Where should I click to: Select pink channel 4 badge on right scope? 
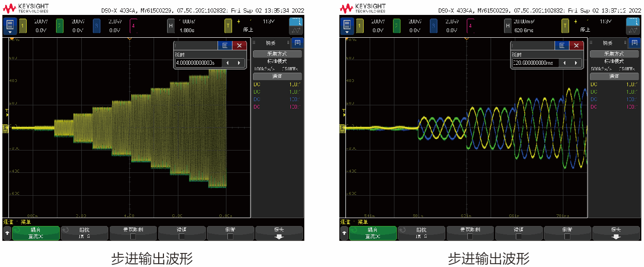click(x=470, y=26)
